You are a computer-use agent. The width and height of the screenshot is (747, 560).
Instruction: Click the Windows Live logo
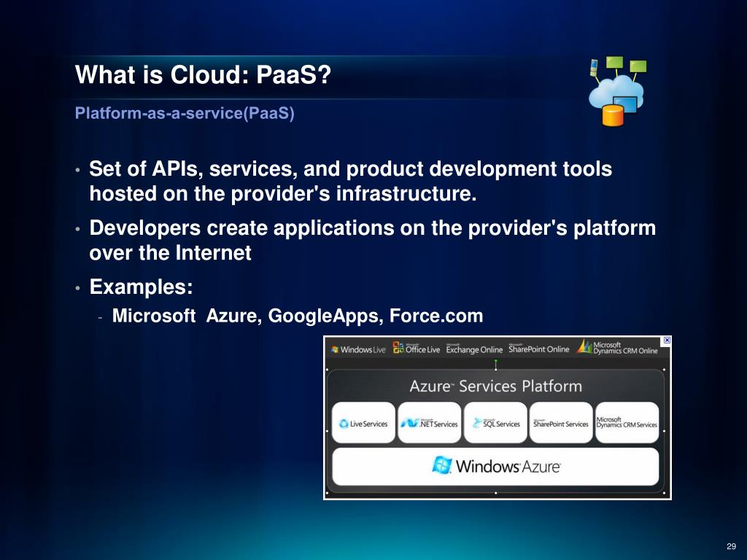click(358, 349)
